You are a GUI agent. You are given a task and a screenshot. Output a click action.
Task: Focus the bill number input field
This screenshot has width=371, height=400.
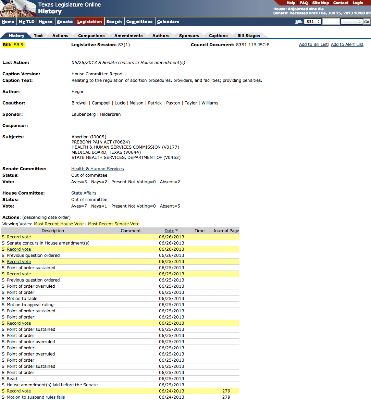coord(331,22)
